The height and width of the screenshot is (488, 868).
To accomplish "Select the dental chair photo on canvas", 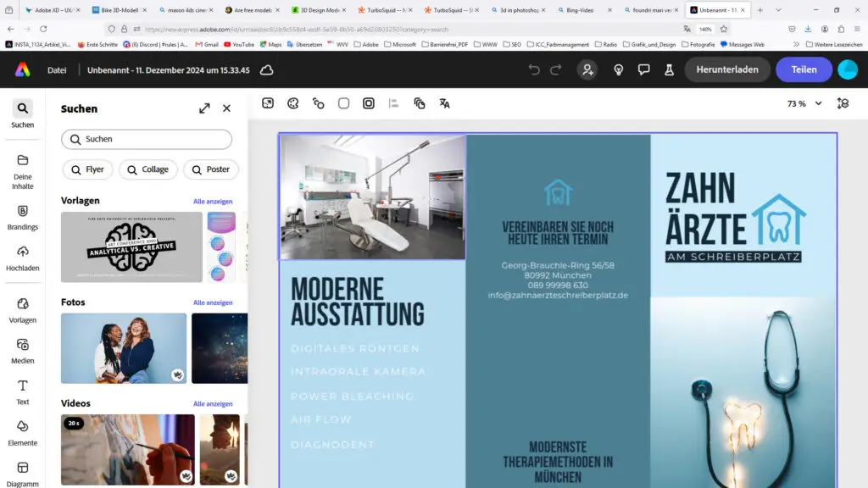I will click(373, 197).
